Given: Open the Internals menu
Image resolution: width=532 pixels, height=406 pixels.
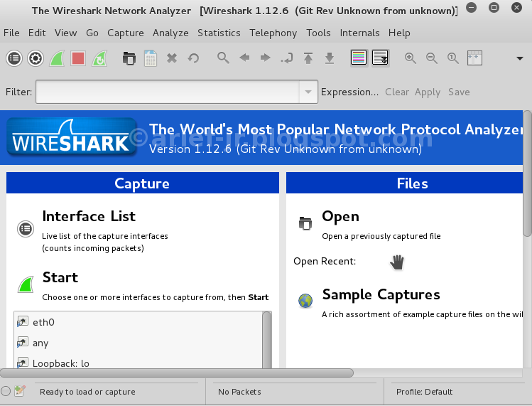Looking at the screenshot, I should click(x=359, y=33).
